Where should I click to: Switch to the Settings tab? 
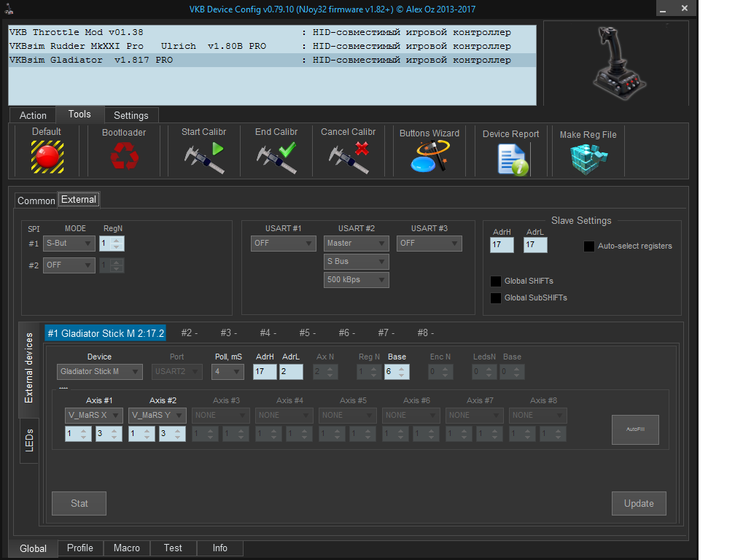[x=131, y=115]
